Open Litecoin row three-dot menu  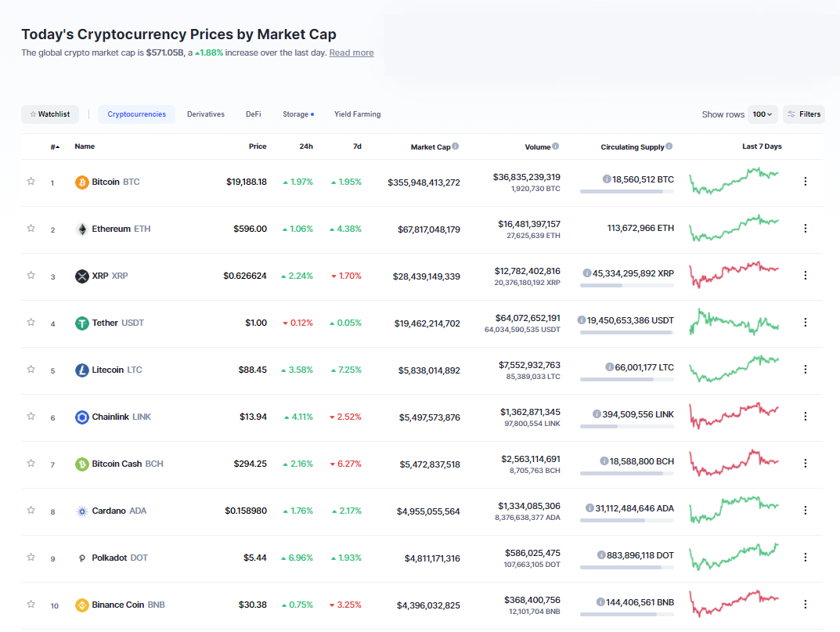806,370
